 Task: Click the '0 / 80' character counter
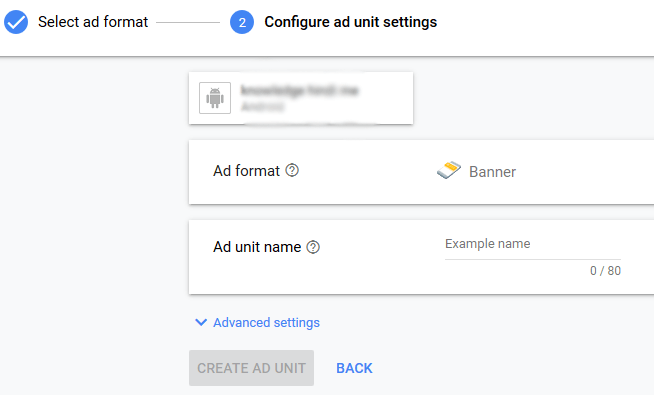point(605,271)
